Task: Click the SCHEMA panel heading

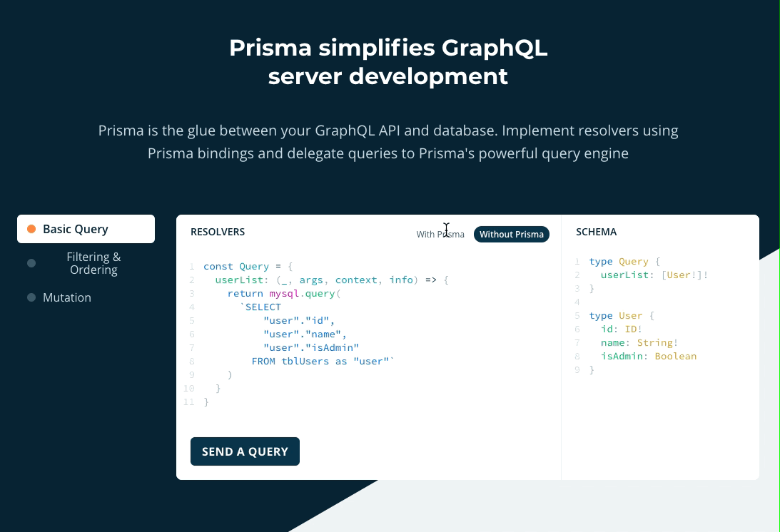Action: [x=596, y=232]
